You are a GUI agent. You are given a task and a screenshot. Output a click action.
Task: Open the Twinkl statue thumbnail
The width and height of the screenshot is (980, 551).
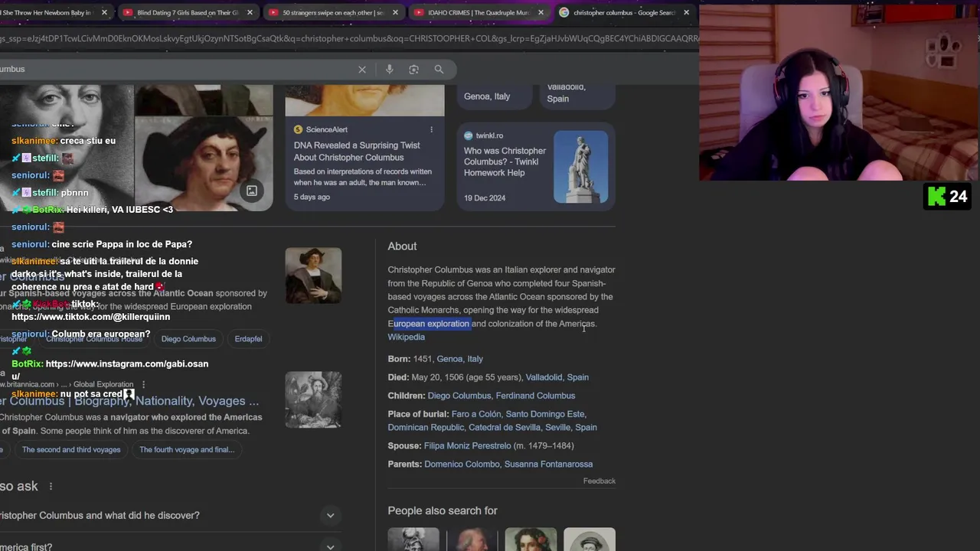(580, 167)
